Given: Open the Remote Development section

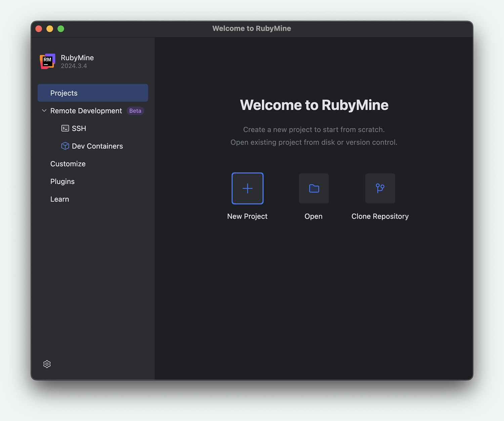Looking at the screenshot, I should pos(86,111).
